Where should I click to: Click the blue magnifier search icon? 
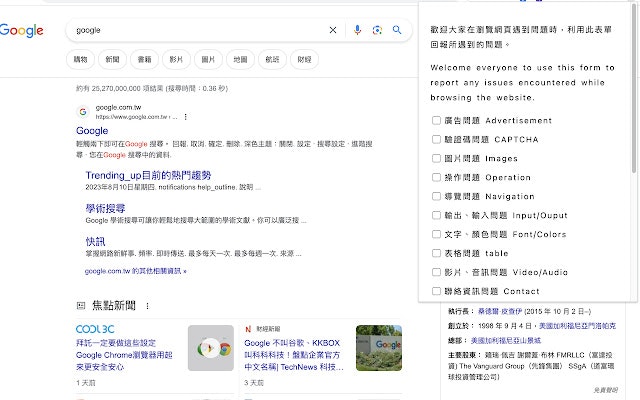397,30
